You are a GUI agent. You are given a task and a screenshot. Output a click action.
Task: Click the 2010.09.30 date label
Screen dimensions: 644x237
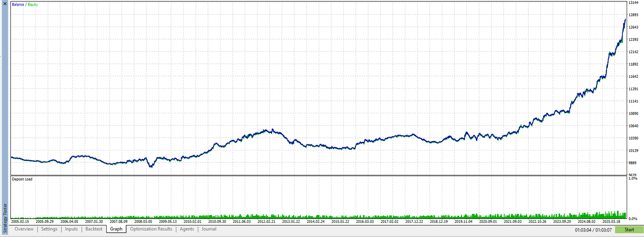pyautogui.click(x=217, y=221)
